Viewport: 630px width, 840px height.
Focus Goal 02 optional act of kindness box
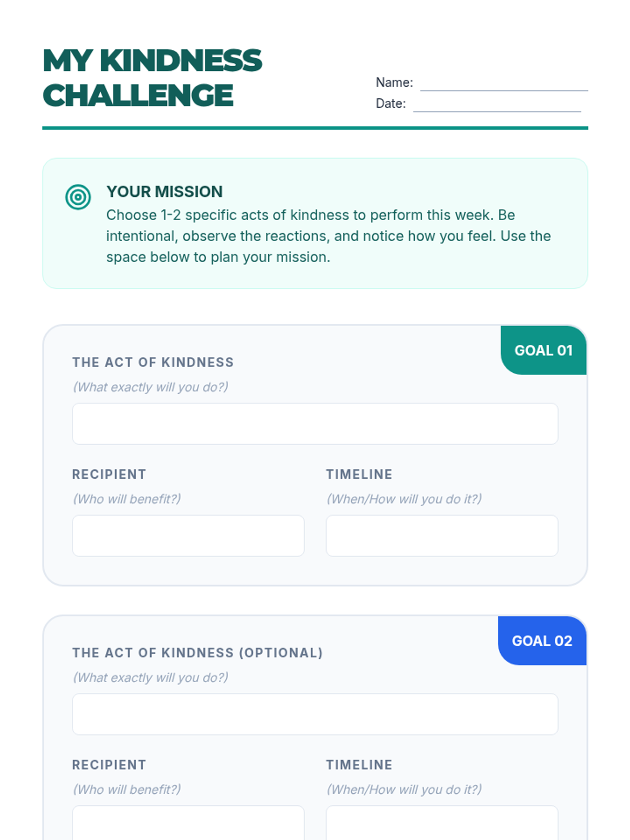pos(315,714)
